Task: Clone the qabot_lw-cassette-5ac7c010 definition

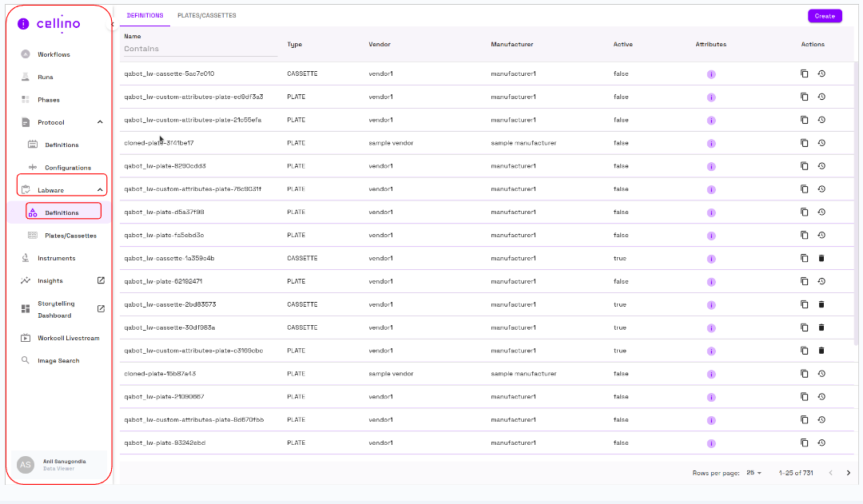Action: 805,73
